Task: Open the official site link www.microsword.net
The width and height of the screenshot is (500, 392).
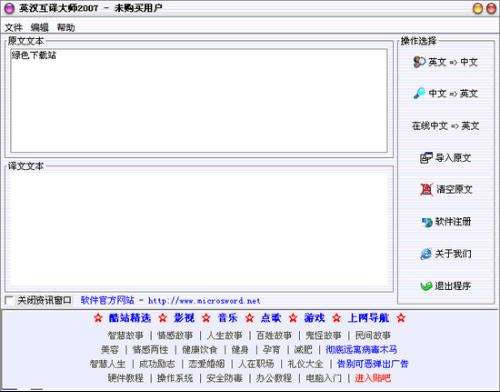Action: [204, 301]
